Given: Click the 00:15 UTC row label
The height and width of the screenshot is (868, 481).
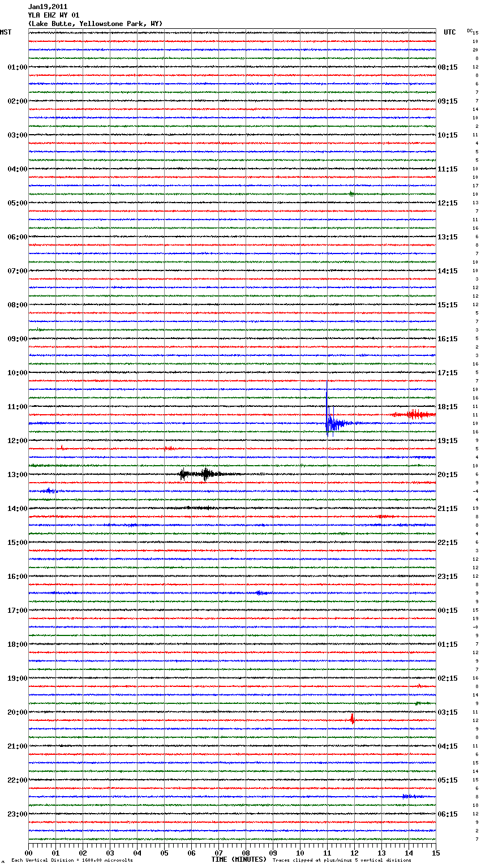Looking at the screenshot, I should click(448, 611).
